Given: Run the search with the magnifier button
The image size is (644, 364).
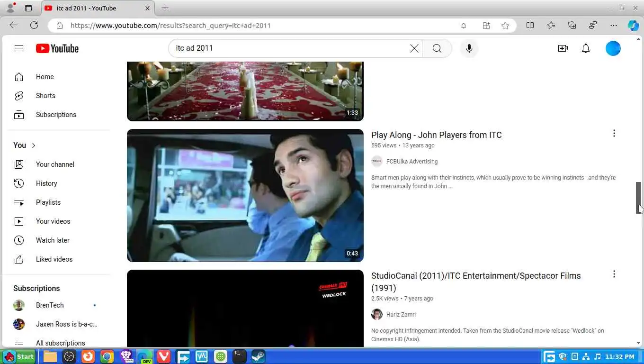Looking at the screenshot, I should point(437,48).
